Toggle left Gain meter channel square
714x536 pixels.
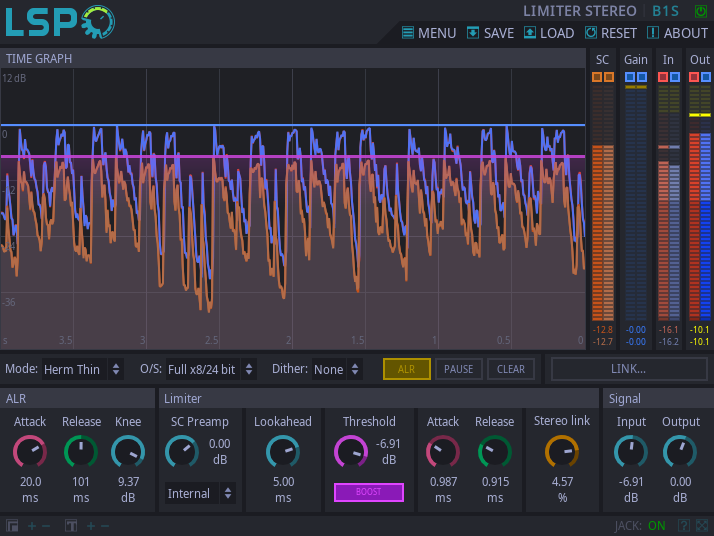(630, 77)
